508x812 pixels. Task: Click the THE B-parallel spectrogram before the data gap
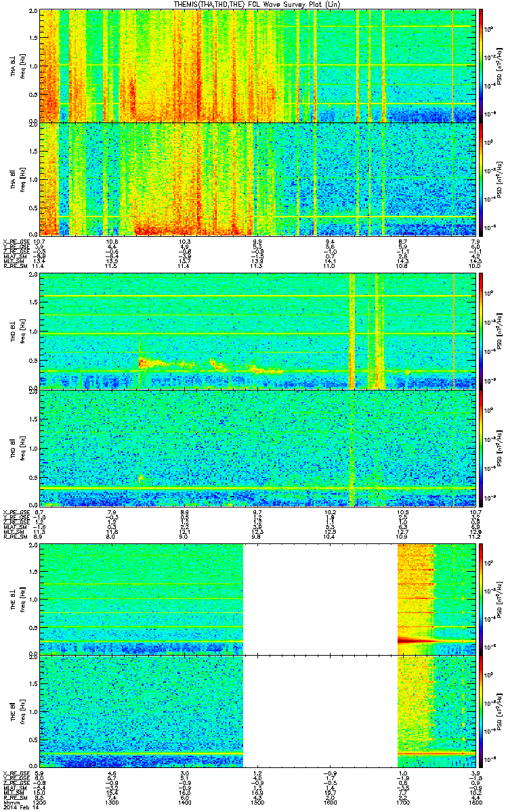coord(142,710)
